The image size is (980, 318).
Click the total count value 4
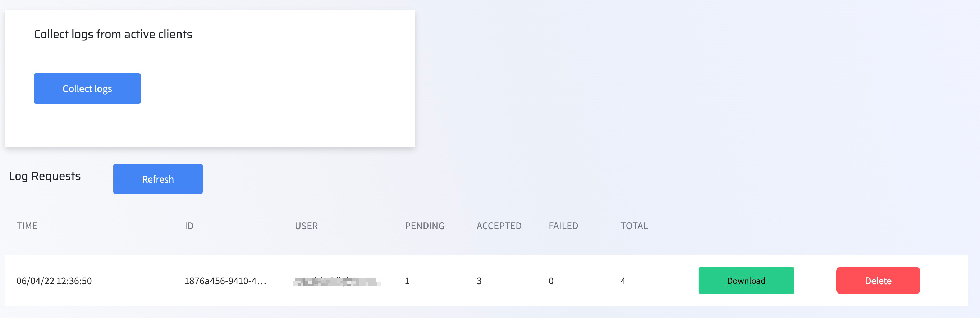pyautogui.click(x=623, y=281)
